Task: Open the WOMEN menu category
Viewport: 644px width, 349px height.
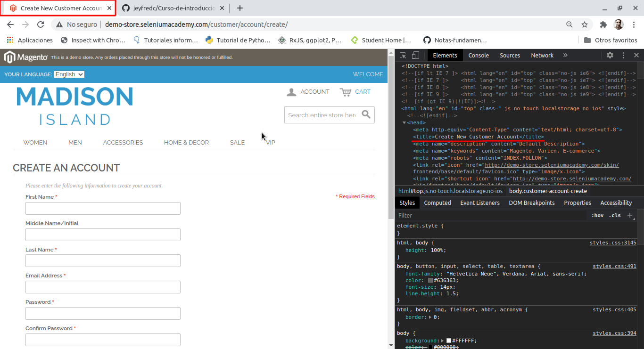Action: point(35,142)
